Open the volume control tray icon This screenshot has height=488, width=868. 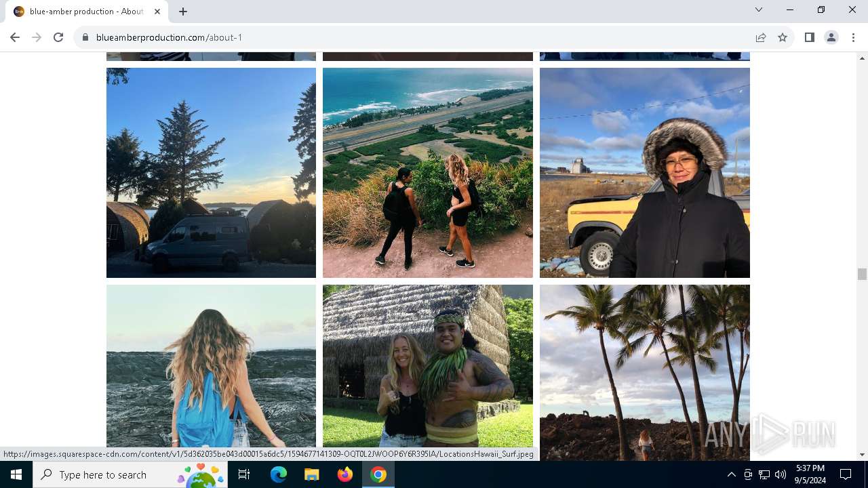(781, 474)
